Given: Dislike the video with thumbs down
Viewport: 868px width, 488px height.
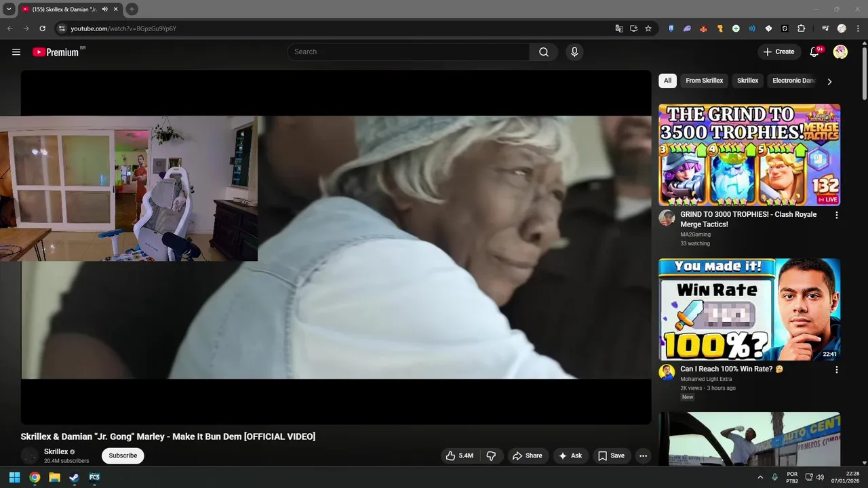Looking at the screenshot, I should 492,455.
